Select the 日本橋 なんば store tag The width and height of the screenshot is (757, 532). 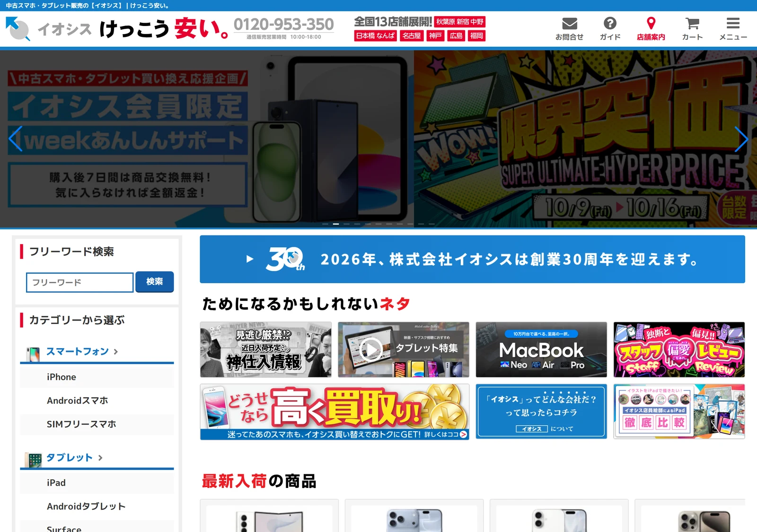375,35
